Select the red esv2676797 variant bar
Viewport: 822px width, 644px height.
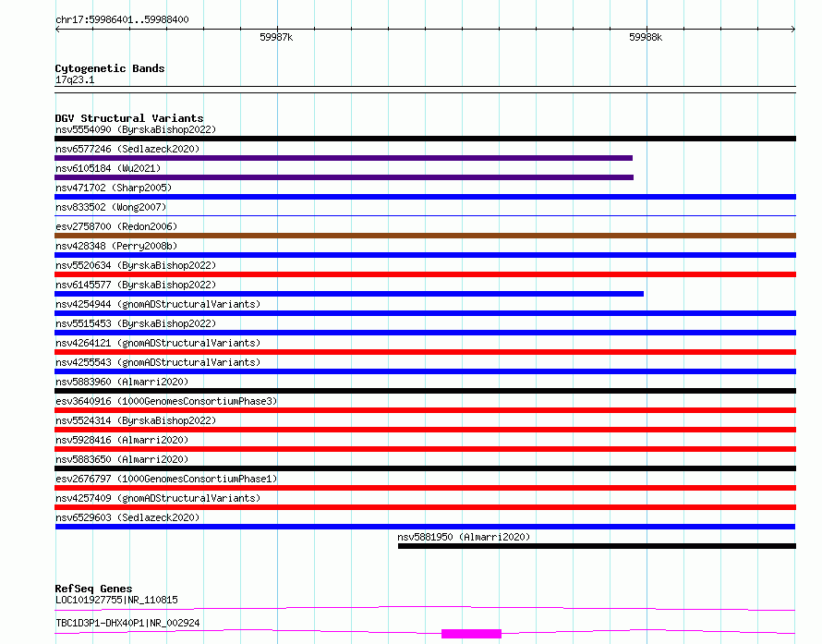[425, 488]
